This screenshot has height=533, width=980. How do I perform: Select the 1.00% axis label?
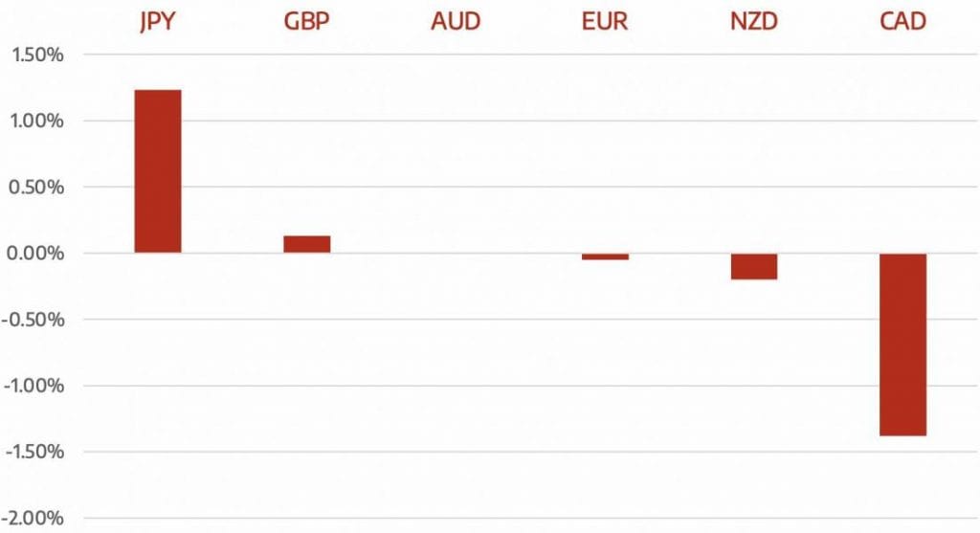[x=36, y=121]
